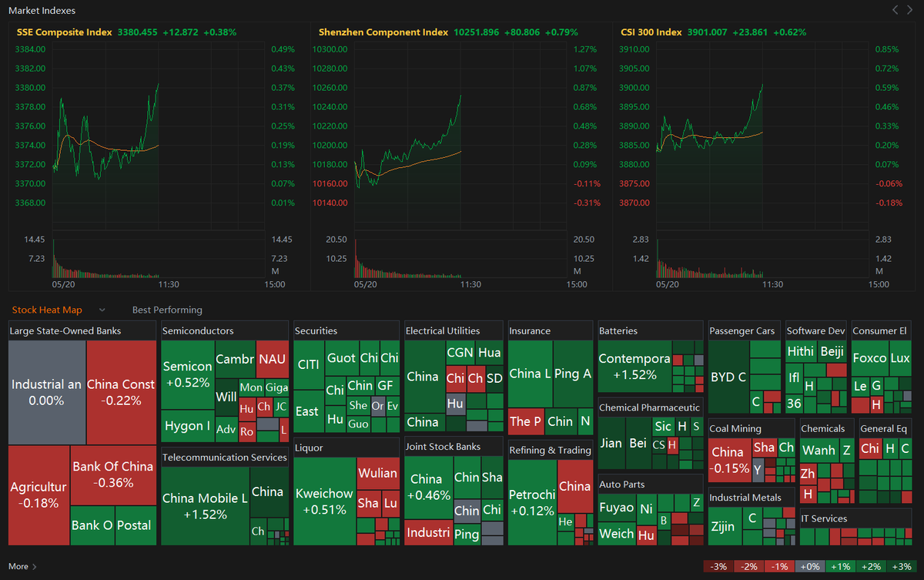This screenshot has height=580, width=924.
Task: Open General Eq sector header
Action: pos(887,428)
